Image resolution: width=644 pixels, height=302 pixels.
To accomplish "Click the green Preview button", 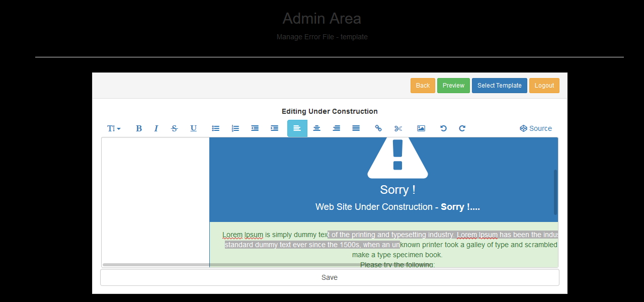I will point(453,86).
